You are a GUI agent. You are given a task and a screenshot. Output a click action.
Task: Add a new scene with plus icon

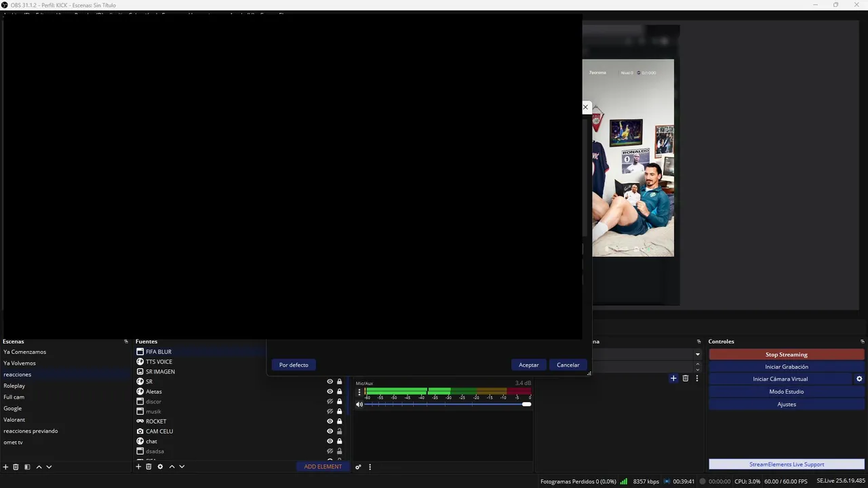(5, 467)
